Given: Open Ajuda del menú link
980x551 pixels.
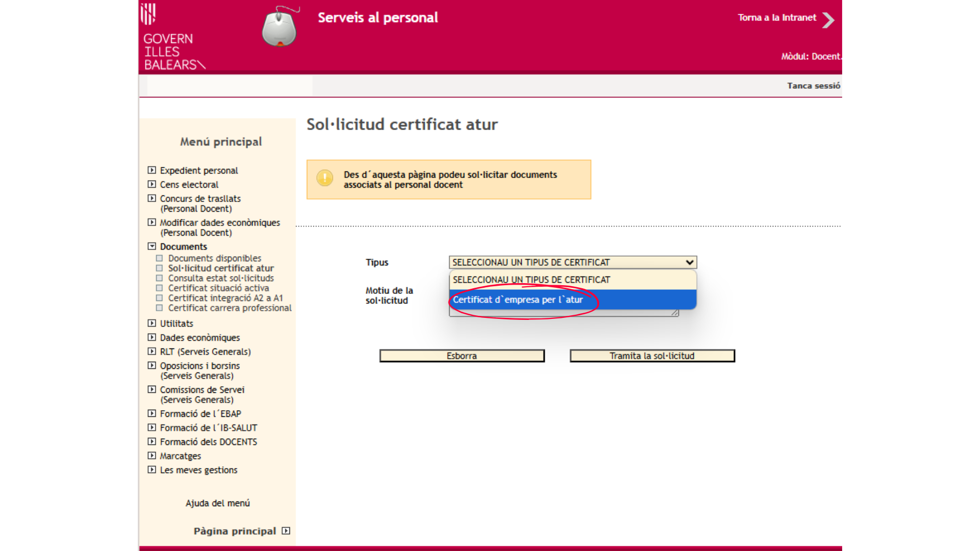Looking at the screenshot, I should 217,503.
